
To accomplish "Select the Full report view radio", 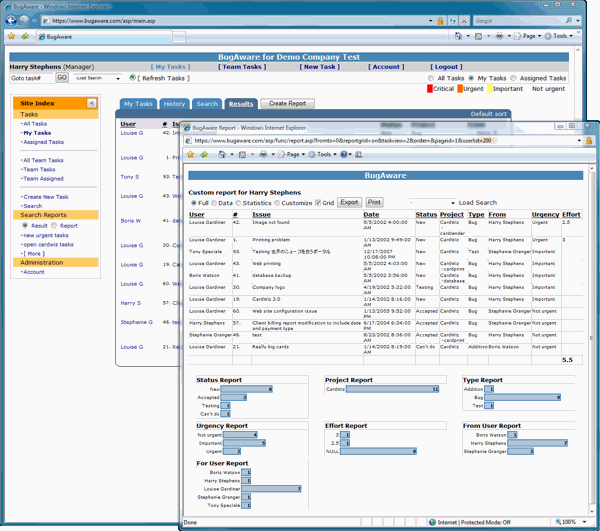I will [194, 203].
